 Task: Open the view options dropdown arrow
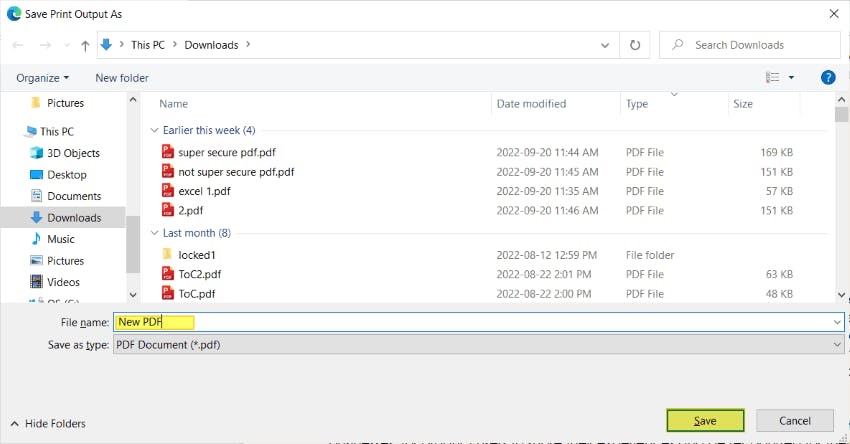coord(791,77)
